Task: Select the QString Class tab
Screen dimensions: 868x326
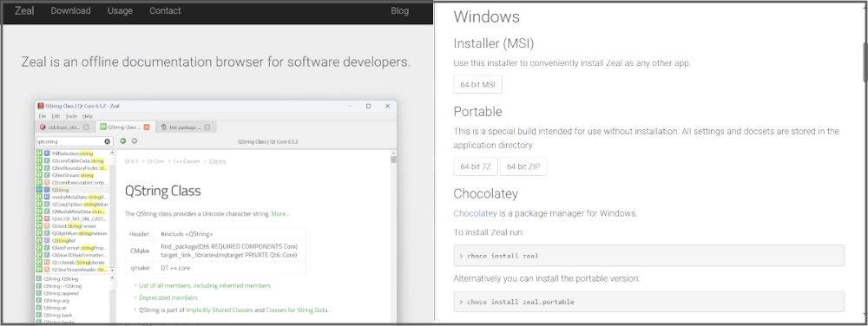Action: point(124,127)
